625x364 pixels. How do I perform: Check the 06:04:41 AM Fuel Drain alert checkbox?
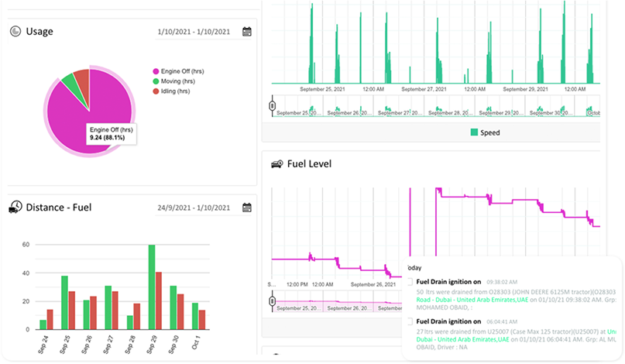tap(410, 321)
